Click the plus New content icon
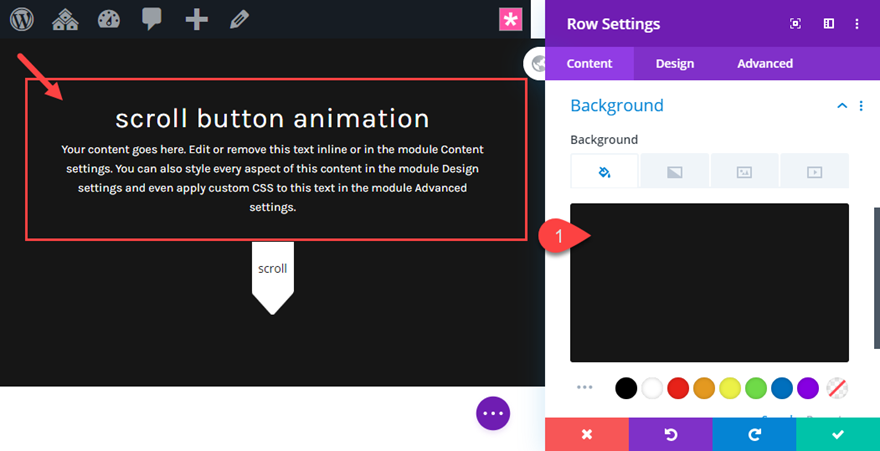Viewport: 880px width, 451px height. 196,20
